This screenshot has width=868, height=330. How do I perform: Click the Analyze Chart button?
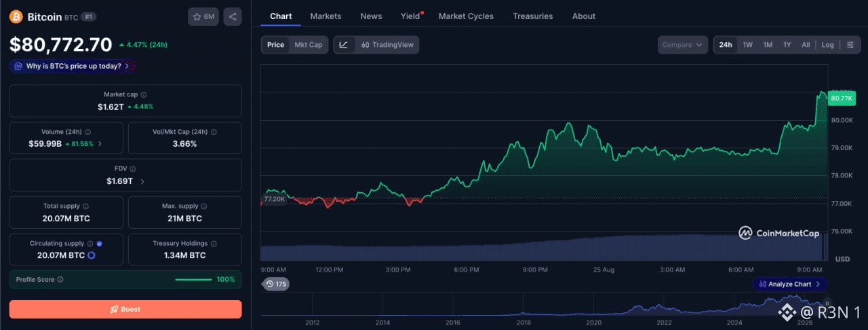point(790,284)
